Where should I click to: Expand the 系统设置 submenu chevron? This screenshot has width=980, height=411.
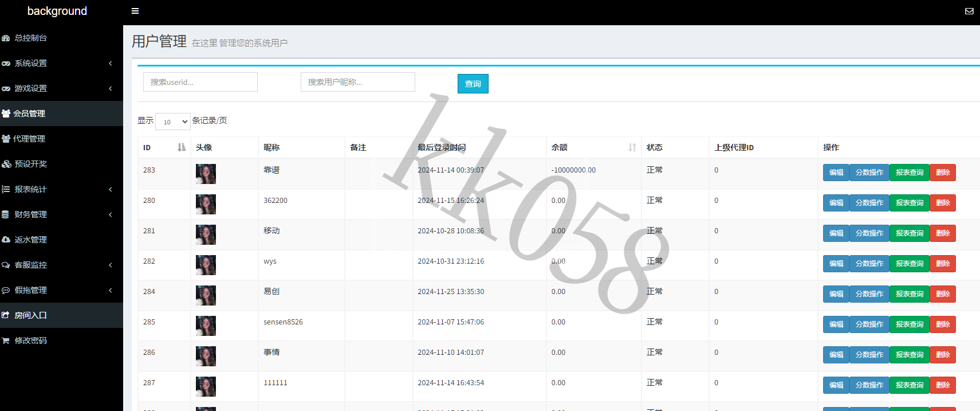pyautogui.click(x=111, y=63)
